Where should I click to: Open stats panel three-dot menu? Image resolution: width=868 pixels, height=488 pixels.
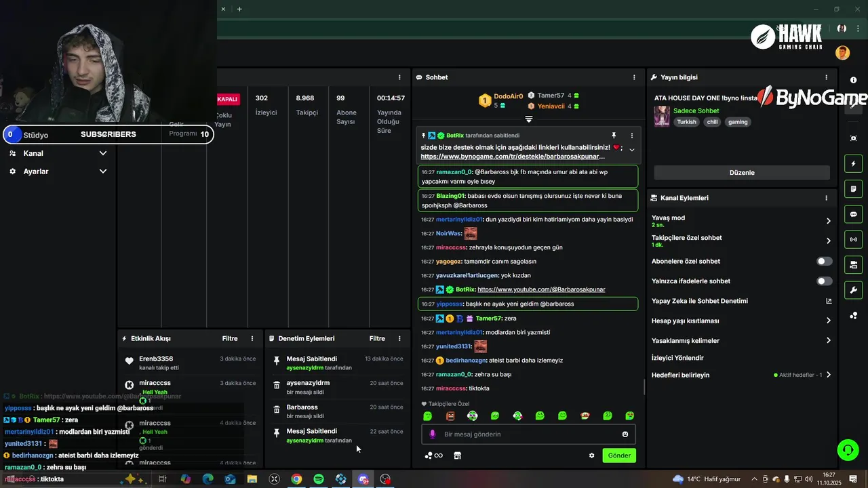[x=399, y=77]
